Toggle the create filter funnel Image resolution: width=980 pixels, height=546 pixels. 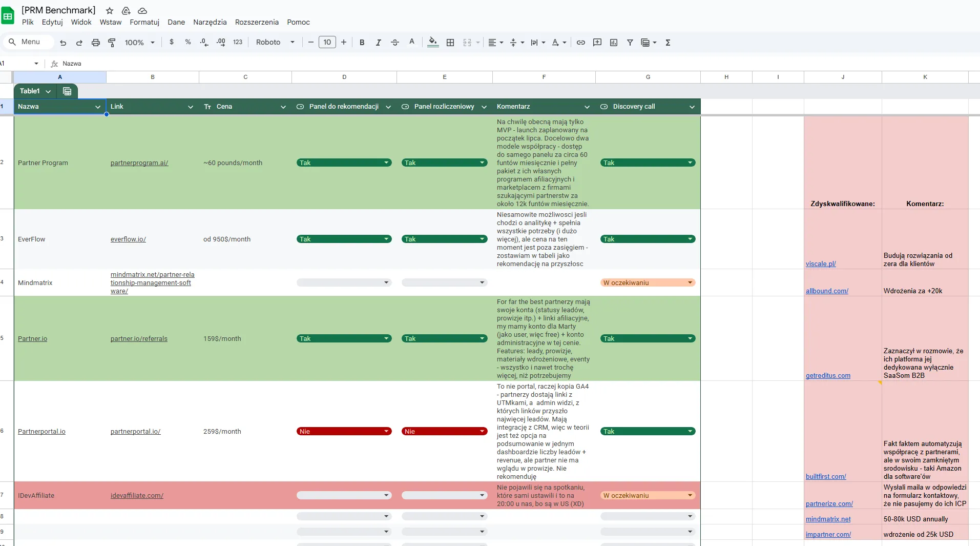click(x=630, y=43)
